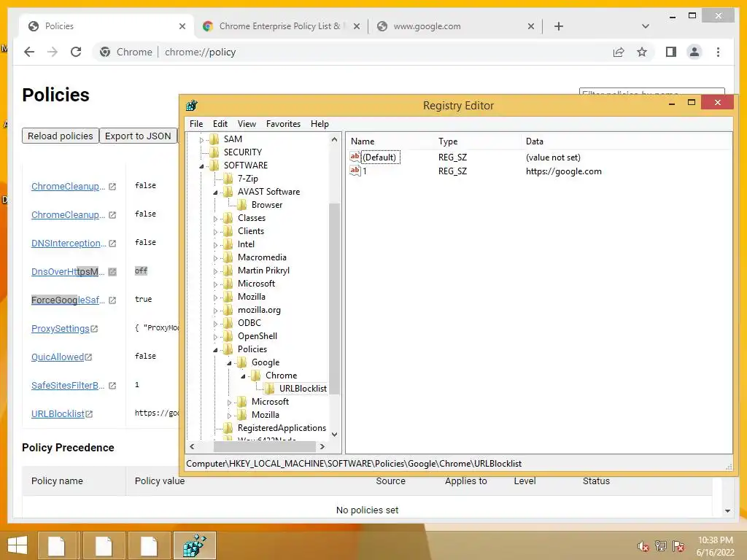747x560 pixels.
Task: Open a new Chrome tab with plus
Action: click(558, 26)
